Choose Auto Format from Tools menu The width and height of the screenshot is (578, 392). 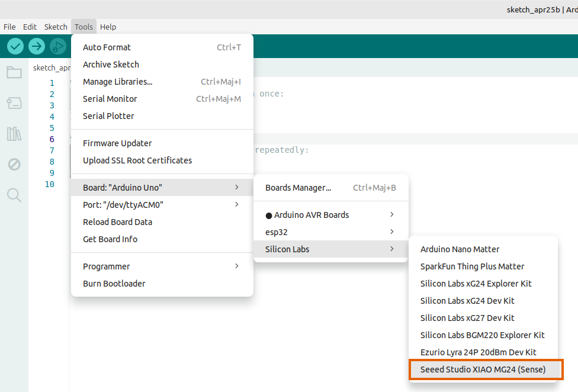coord(162,47)
